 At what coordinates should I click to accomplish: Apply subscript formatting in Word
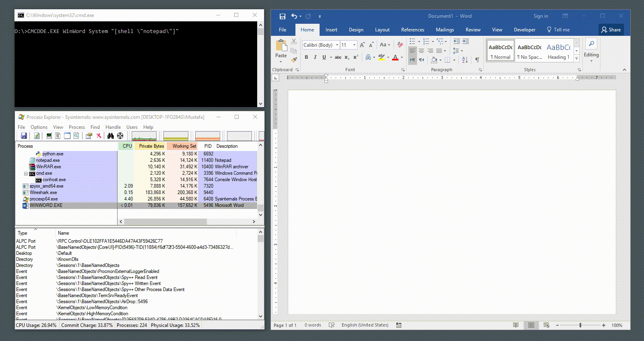coord(347,57)
